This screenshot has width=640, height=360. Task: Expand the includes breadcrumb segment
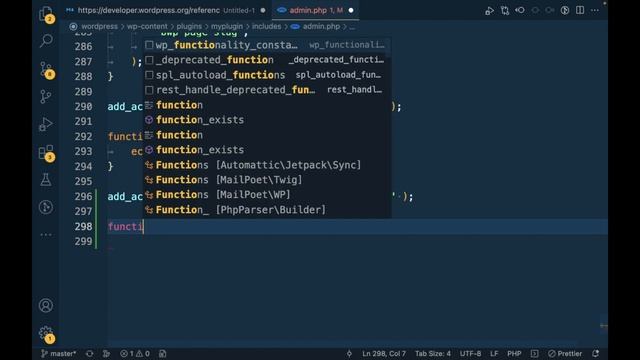(266, 27)
